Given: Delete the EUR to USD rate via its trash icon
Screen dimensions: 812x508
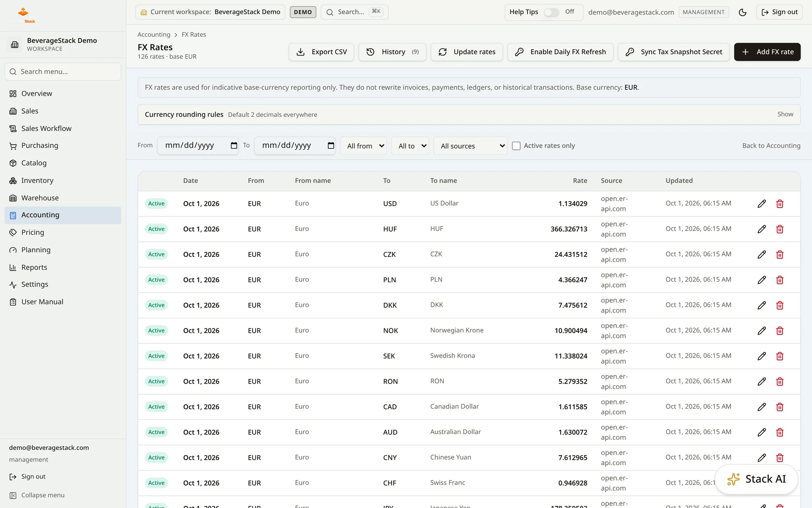Looking at the screenshot, I should tap(780, 204).
